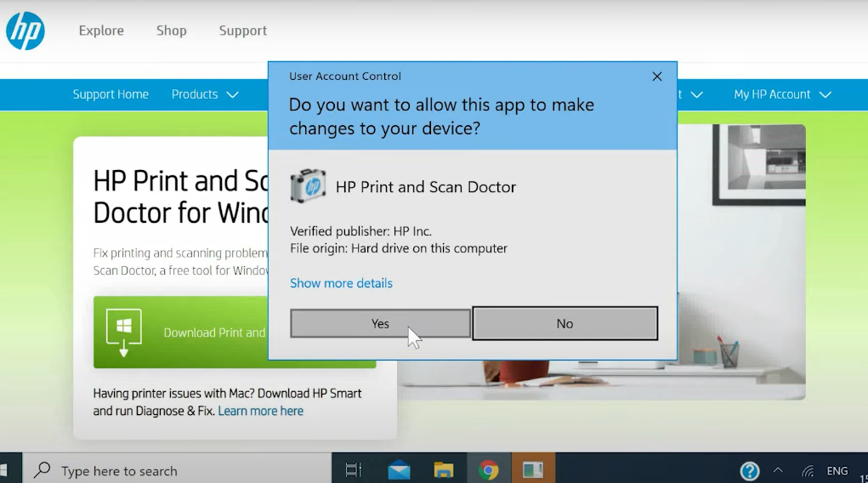Click the search magnifier icon in taskbar
This screenshot has width=868, height=483.
(x=42, y=469)
